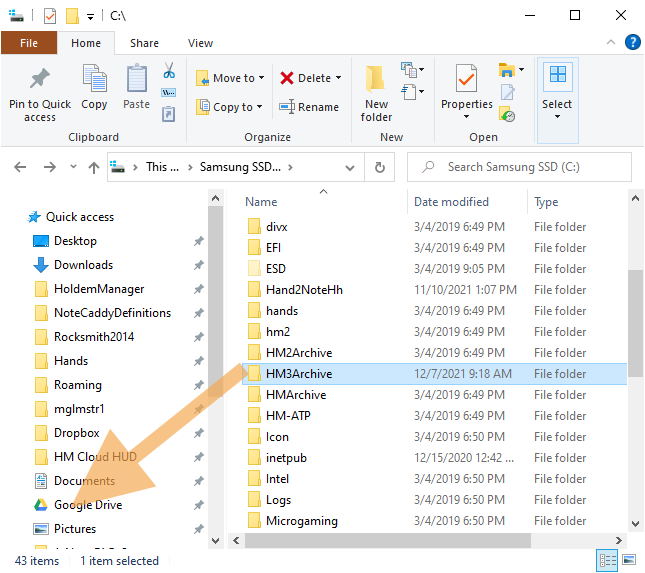This screenshot has width=645, height=573.
Task: Collapse the ribbon with the caret
Action: coord(611,42)
